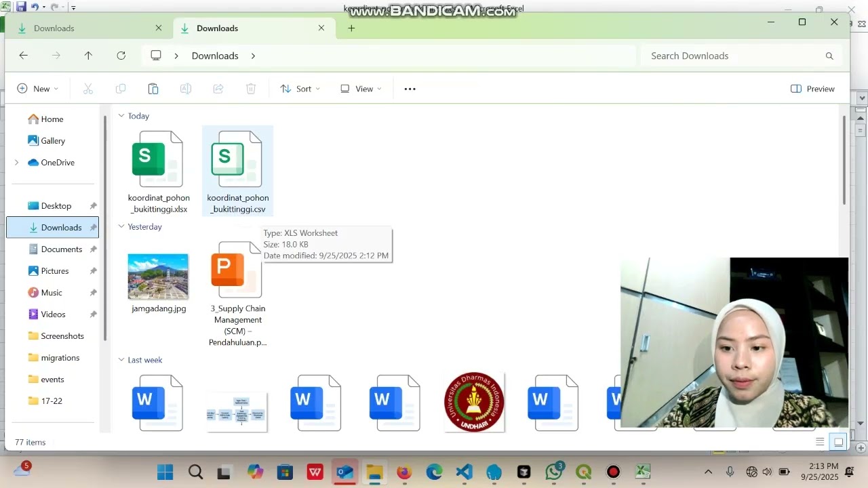Open the See more three-dots menu
This screenshot has height=488, width=868.
point(410,89)
